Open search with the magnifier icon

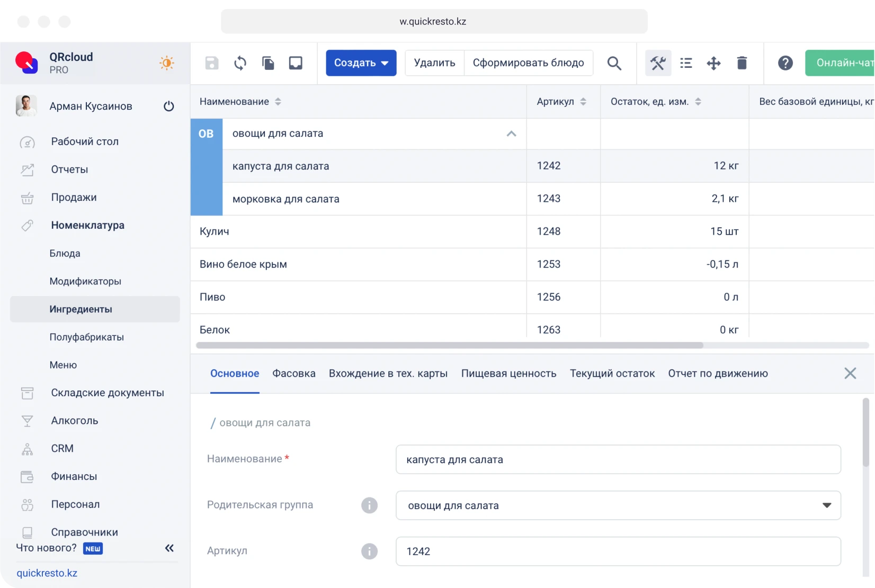[614, 63]
